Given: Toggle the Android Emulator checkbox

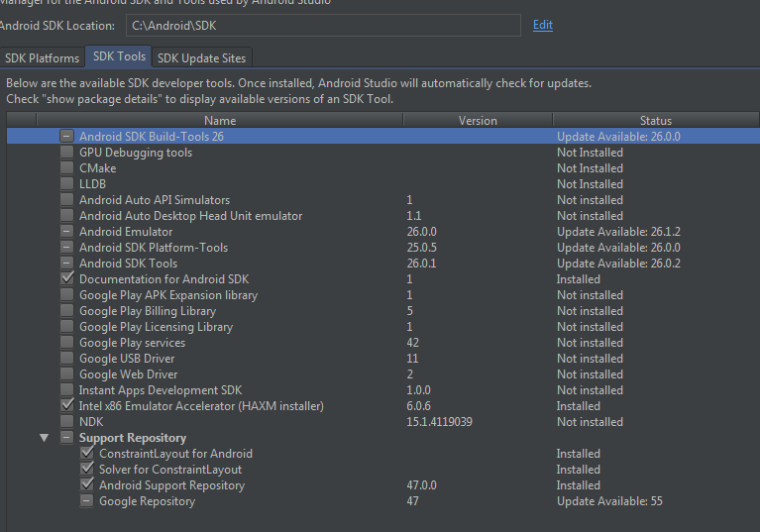Looking at the screenshot, I should 67,232.
